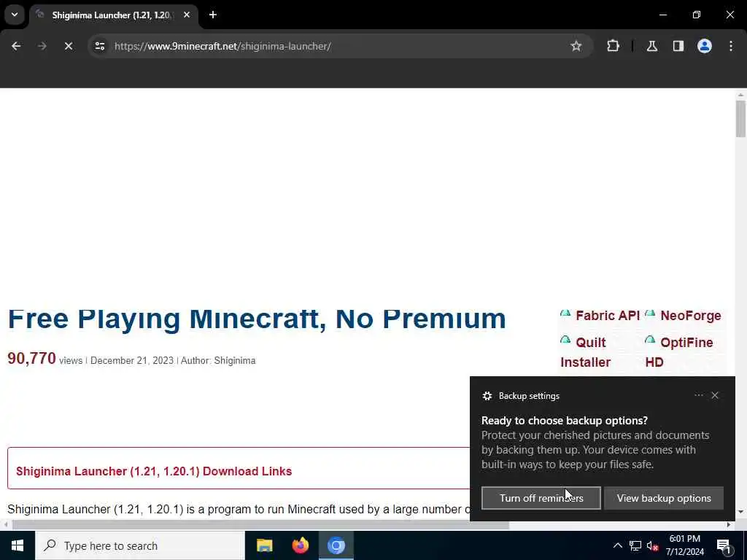
Task: Show hidden system tray icons
Action: [617, 545]
